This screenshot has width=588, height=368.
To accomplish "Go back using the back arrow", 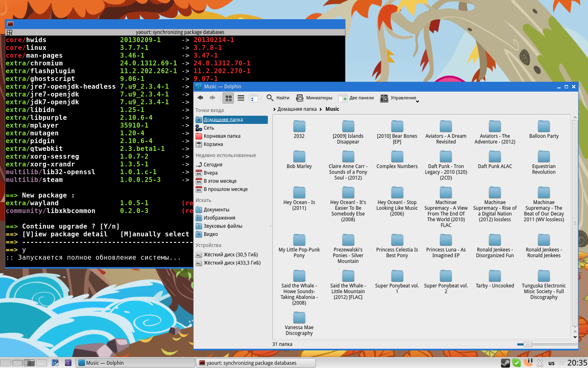I will coord(200,98).
